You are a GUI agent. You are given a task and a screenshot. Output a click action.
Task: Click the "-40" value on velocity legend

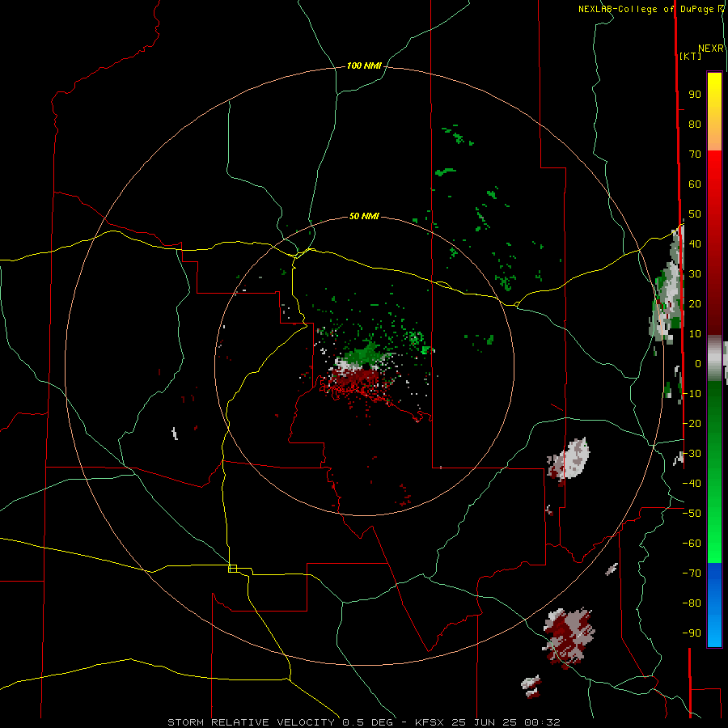click(692, 484)
